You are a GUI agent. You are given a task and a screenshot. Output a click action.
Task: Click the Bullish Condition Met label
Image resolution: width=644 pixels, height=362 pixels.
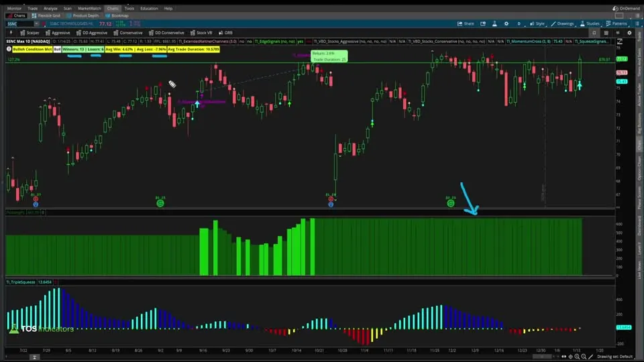(32, 49)
